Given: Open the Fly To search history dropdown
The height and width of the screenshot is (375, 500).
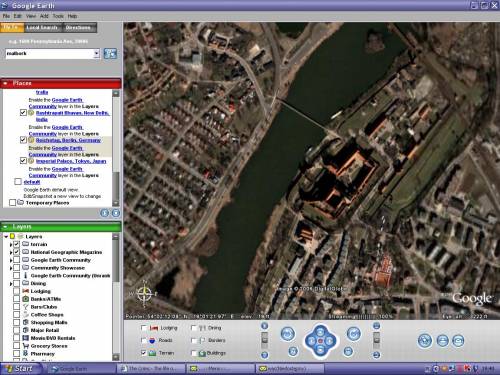Looking at the screenshot, I should pyautogui.click(x=96, y=54).
